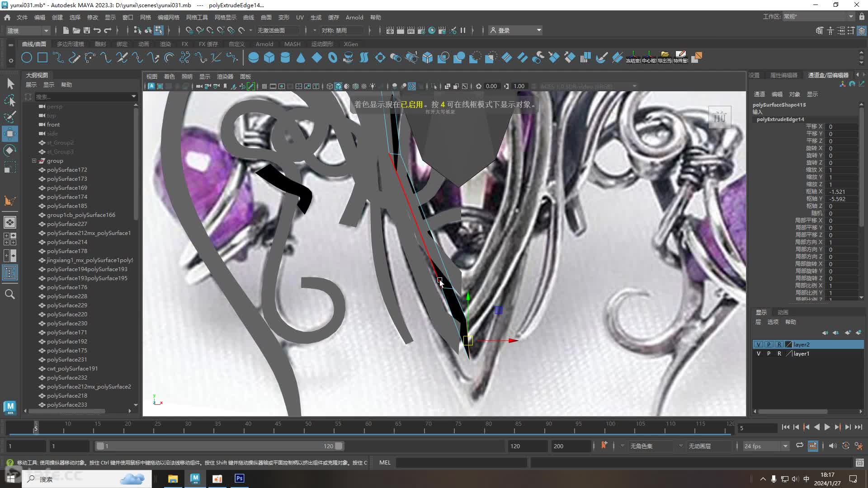The height and width of the screenshot is (488, 868).
Task: Toggle audio mute speaker icon
Action: coord(833,446)
